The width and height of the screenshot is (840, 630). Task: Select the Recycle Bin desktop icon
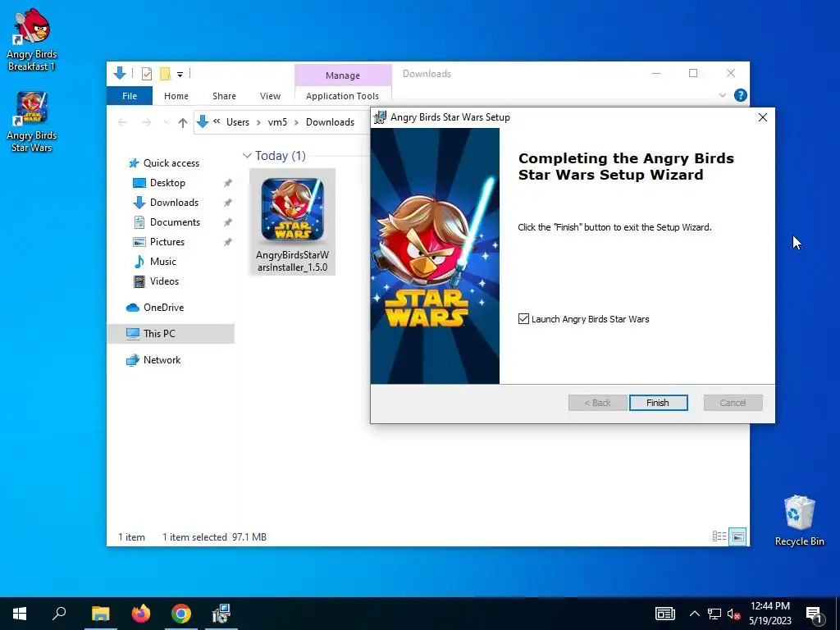click(x=799, y=520)
